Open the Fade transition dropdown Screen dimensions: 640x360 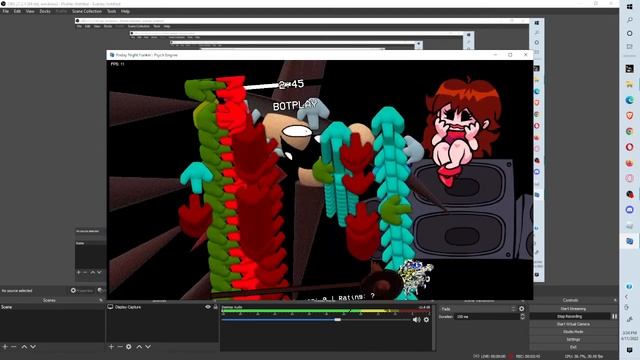pyautogui.click(x=479, y=309)
